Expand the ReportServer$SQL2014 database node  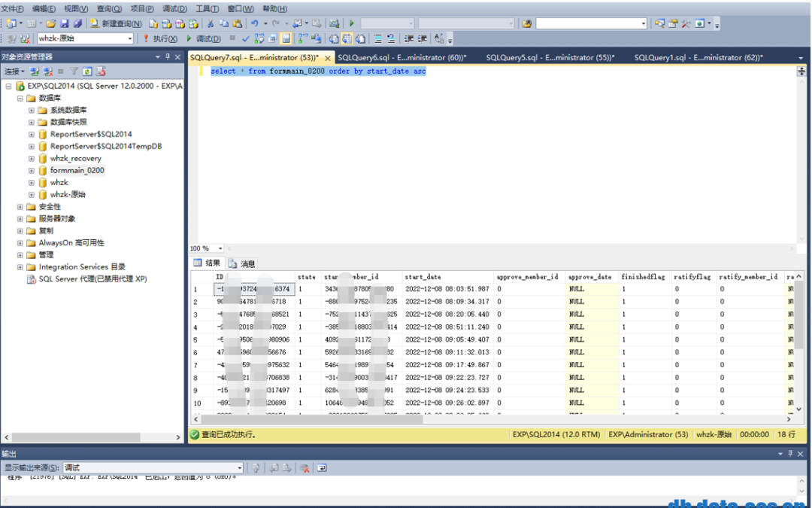tap(32, 134)
